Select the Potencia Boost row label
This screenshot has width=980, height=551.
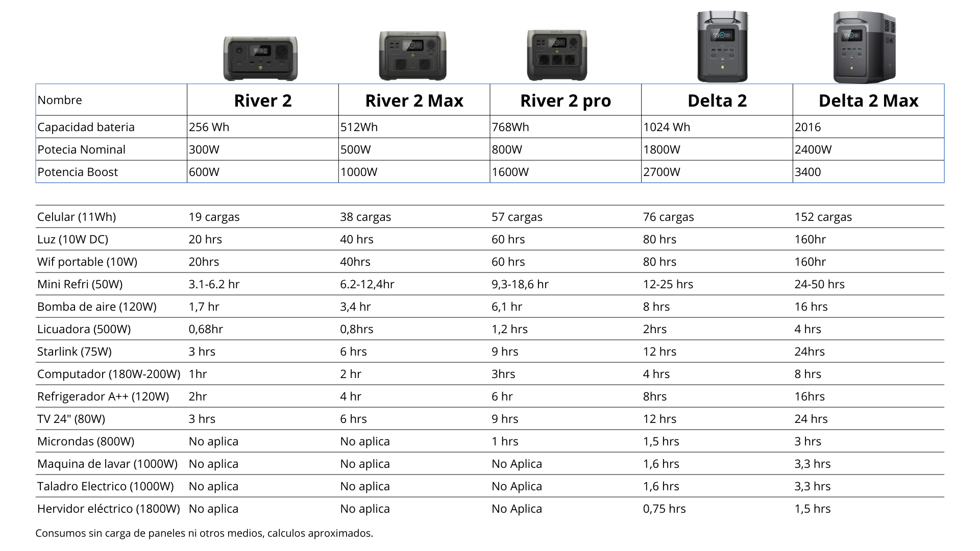(78, 172)
